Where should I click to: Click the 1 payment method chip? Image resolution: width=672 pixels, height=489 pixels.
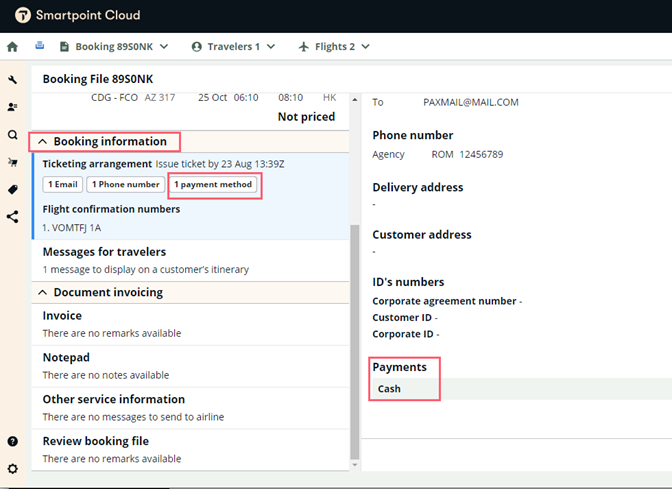point(213,184)
